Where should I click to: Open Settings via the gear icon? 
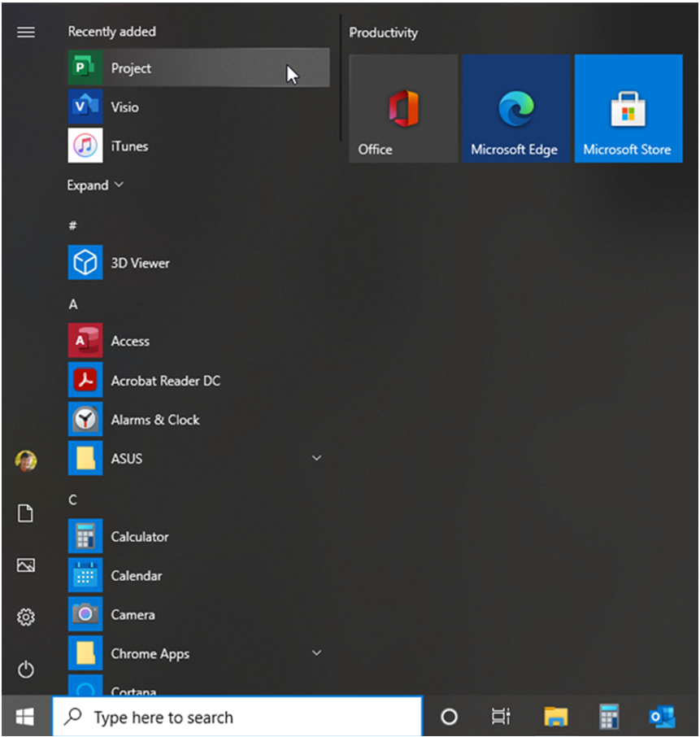(x=26, y=617)
